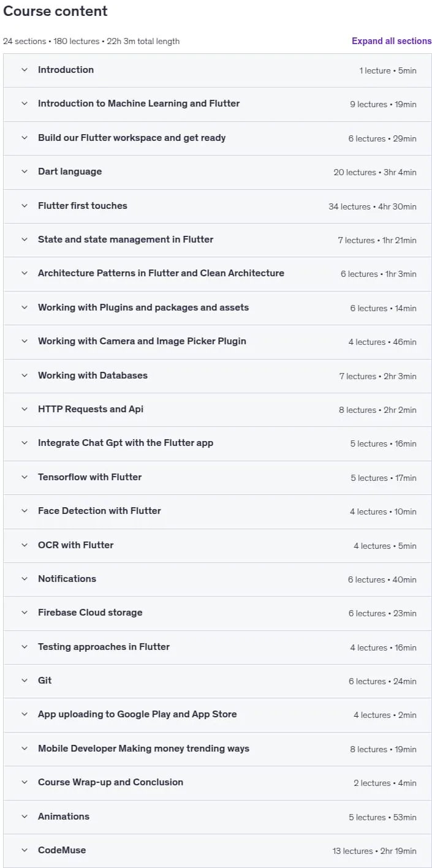Click Working with Camera and Image Picker Plugin
Screen dimensions: 432x868
coord(217,341)
